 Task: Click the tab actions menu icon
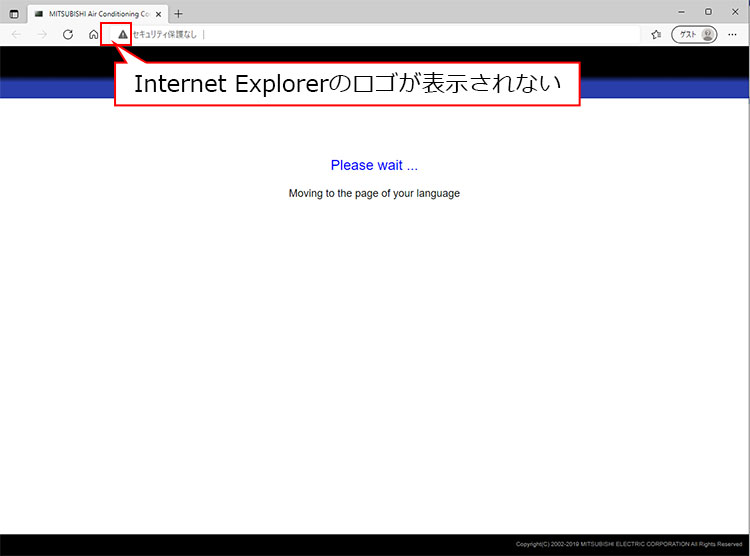point(14,14)
